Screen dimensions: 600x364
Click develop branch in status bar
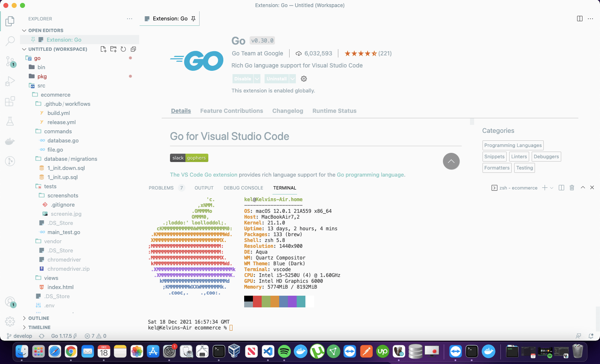click(20, 336)
